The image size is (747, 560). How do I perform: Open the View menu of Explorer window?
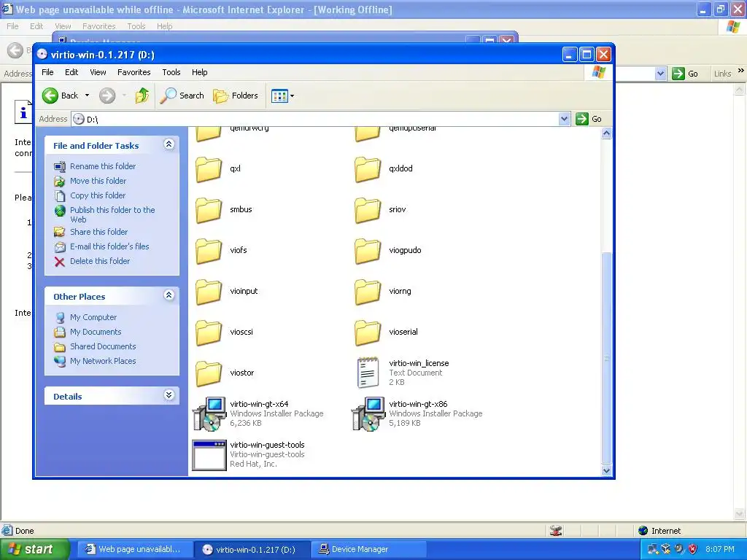(98, 72)
